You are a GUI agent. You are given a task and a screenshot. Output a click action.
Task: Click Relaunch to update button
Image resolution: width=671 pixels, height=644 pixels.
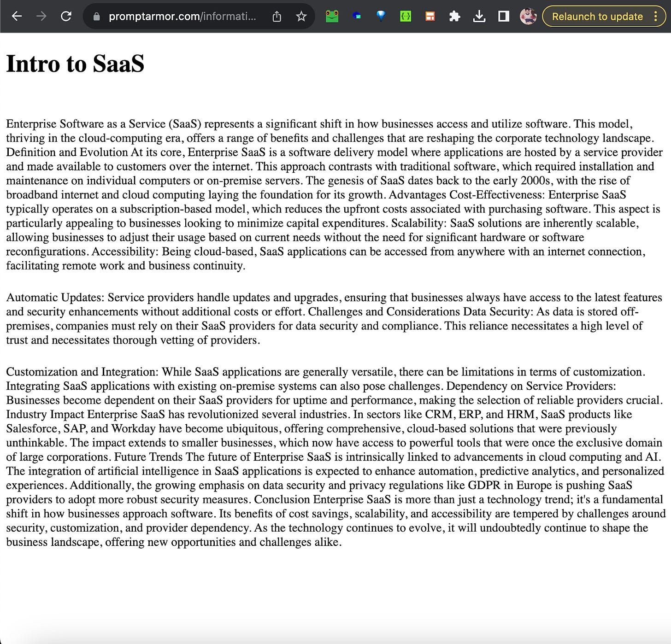[x=597, y=17]
